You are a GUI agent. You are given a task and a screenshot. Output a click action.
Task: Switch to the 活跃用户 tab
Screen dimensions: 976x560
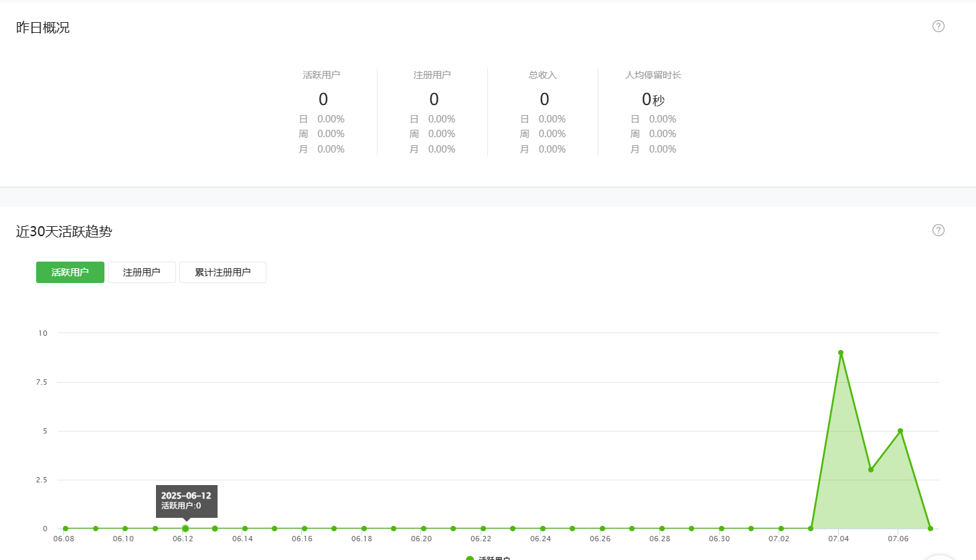pos(70,272)
